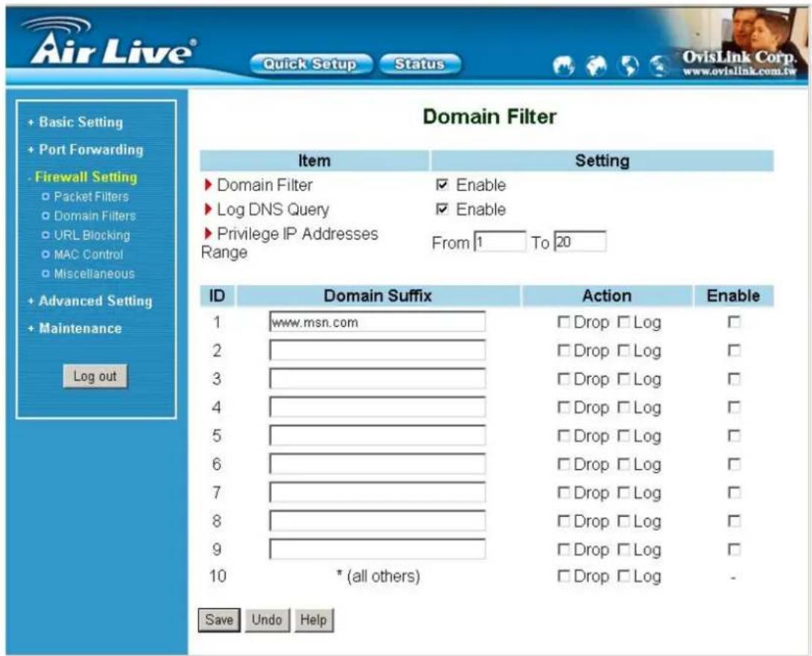Click the www.ovislink.com.tw link text
Screen dimensions: 812x656
739,71
